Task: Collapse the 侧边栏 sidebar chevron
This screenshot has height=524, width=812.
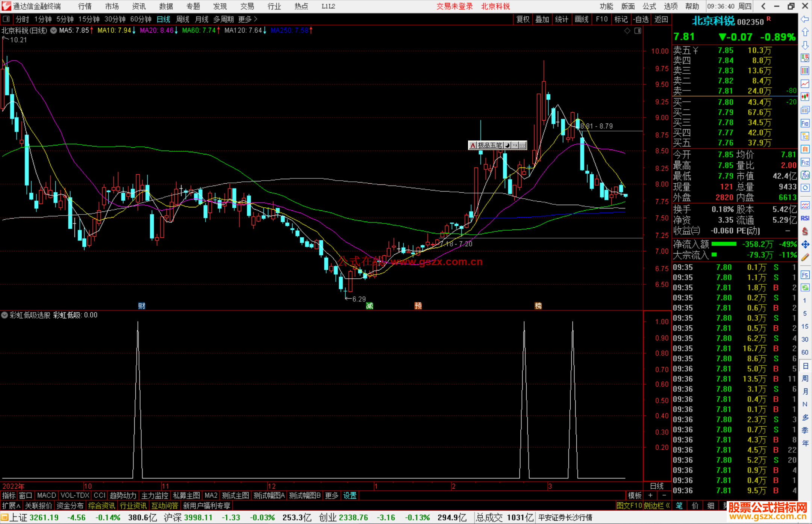Action: [x=668, y=506]
